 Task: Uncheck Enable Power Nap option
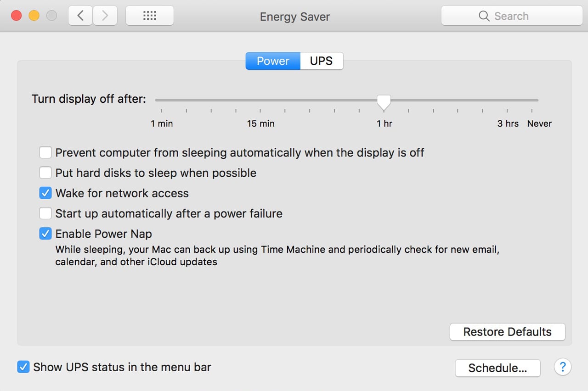pos(45,234)
